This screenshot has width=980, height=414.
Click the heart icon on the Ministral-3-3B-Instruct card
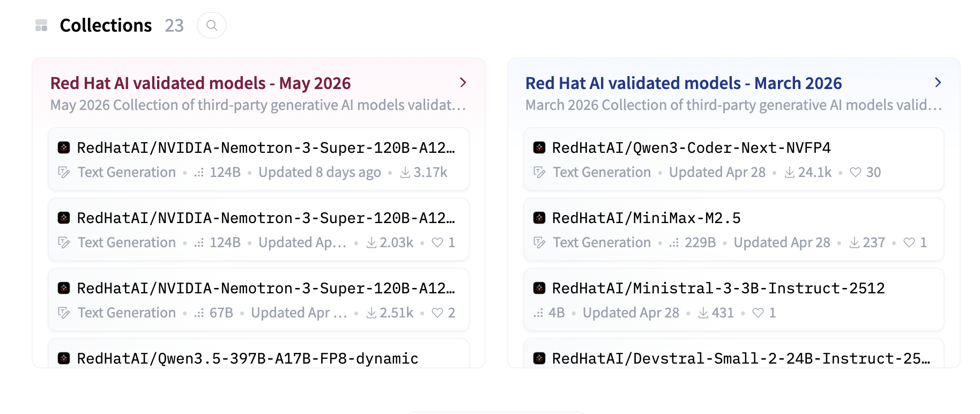click(758, 313)
